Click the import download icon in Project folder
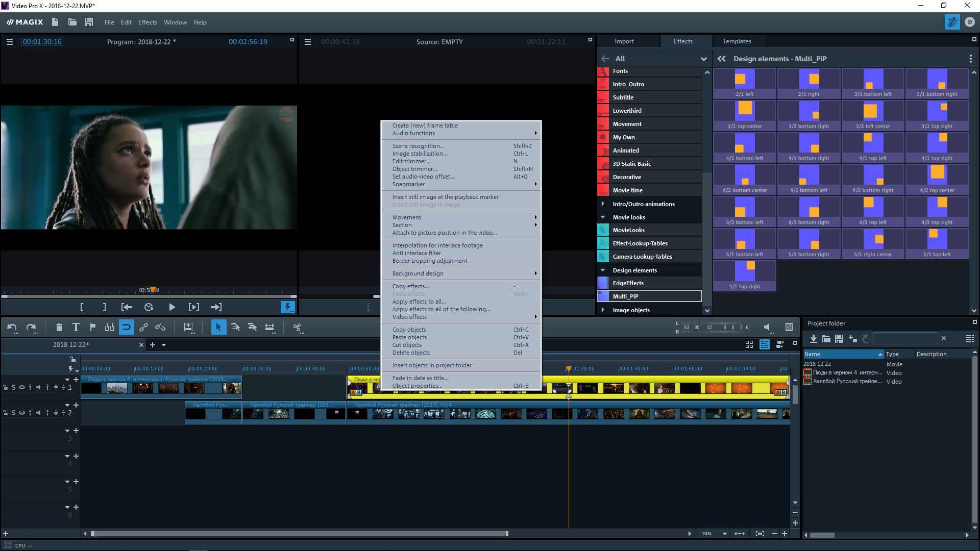Screen dimensions: 980x551 (814, 339)
